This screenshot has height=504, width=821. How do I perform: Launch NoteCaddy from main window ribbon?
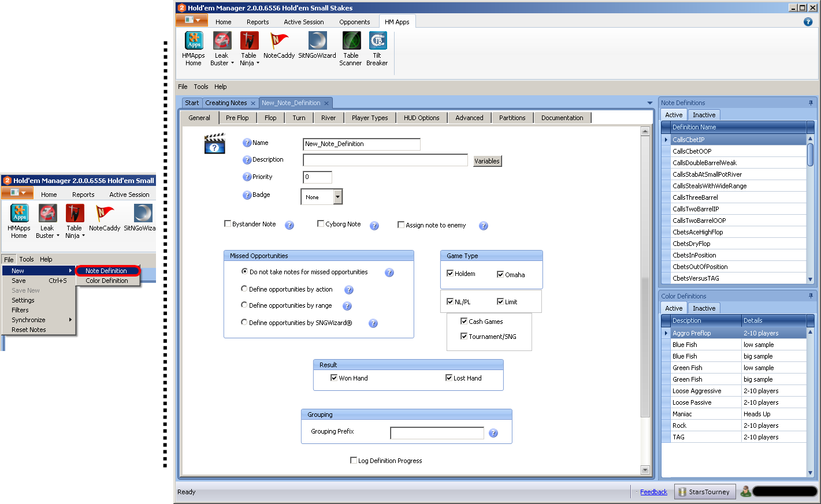tap(279, 46)
